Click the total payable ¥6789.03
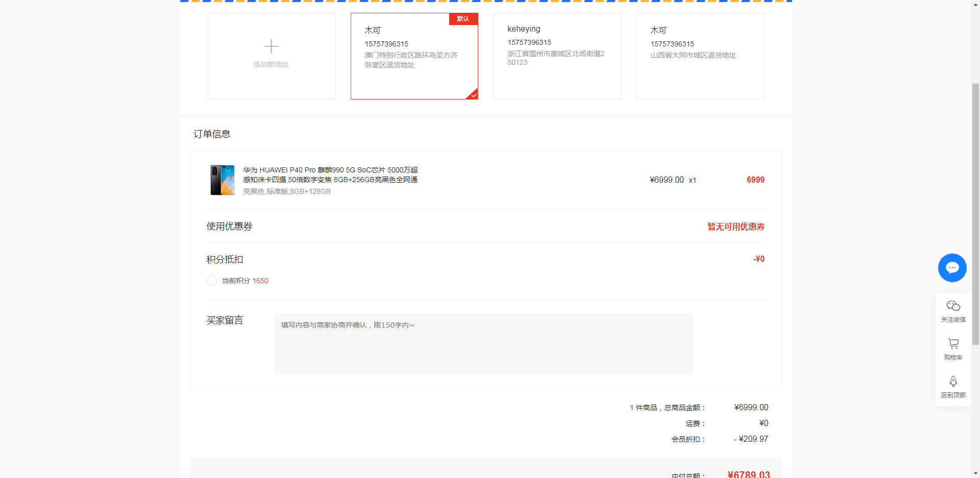Screen dimensions: 980x478 coord(748,474)
